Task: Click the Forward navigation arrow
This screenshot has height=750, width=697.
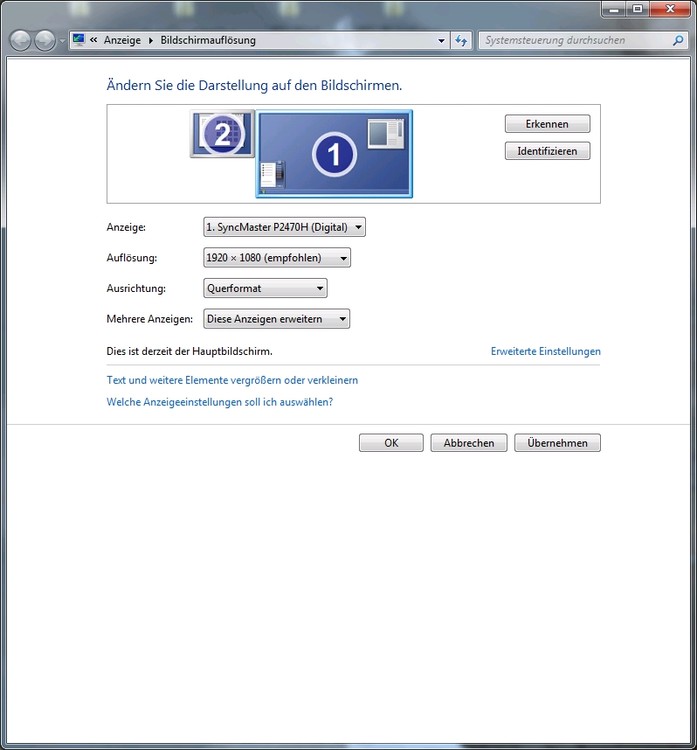Action: click(45, 41)
